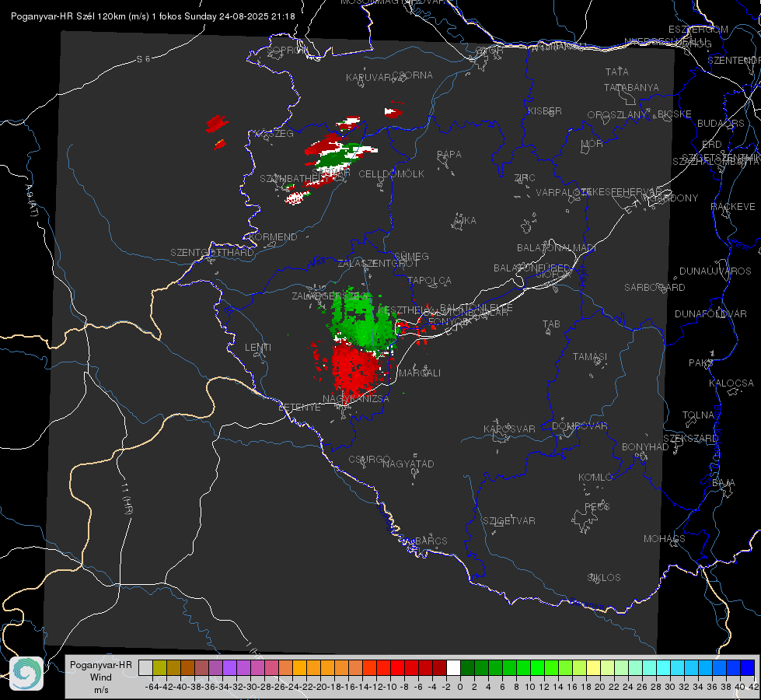Click the KORMEND city label

273,237
